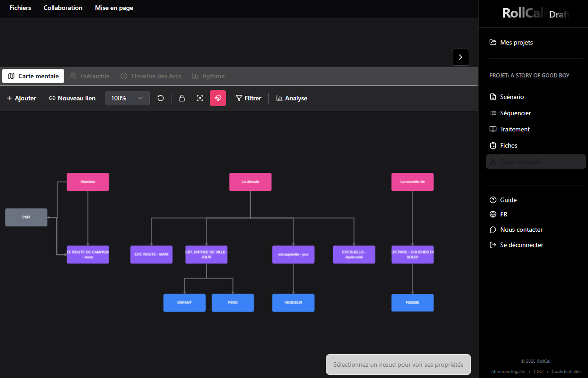Select the EXT.PARC - COUCHER DE SOLEIL node

click(412, 254)
